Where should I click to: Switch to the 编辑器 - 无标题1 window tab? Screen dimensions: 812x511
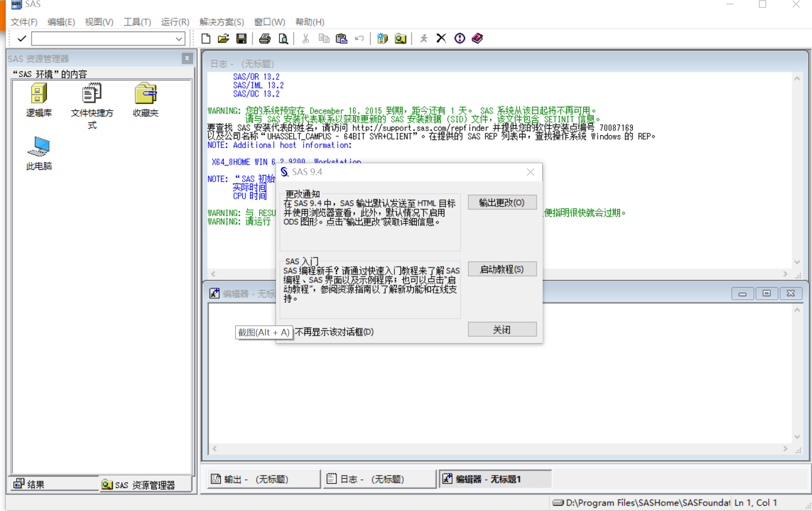click(x=496, y=479)
